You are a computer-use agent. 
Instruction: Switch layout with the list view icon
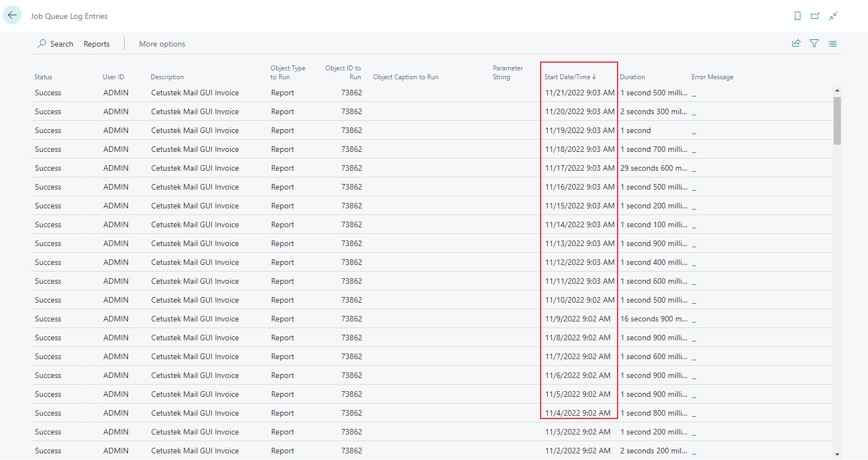pyautogui.click(x=833, y=43)
